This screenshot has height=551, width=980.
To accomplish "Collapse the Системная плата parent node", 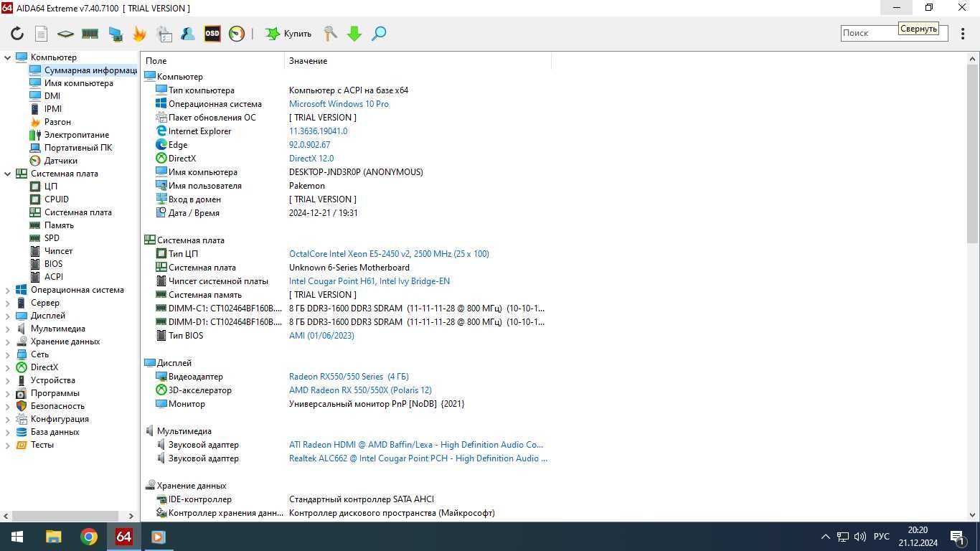I will pos(8,174).
